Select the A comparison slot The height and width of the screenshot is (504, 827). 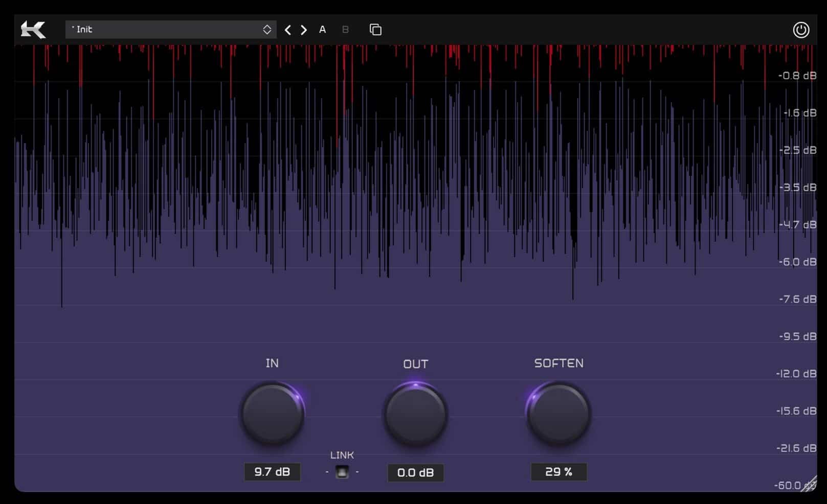pyautogui.click(x=322, y=30)
